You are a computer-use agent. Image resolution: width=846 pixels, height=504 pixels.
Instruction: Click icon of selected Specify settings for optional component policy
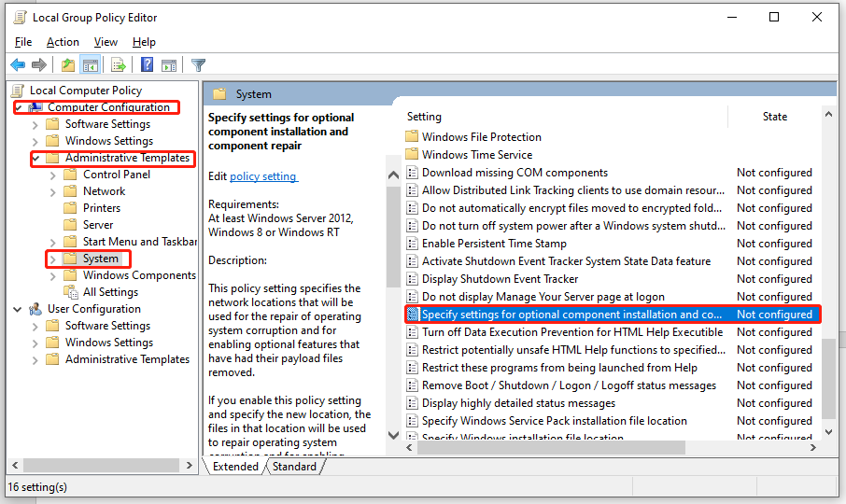click(x=413, y=315)
